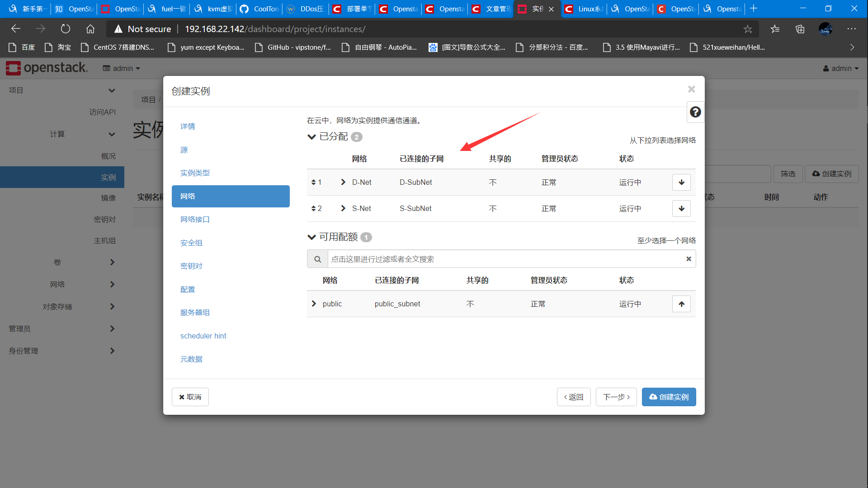The image size is (868, 488).
Task: Remove S-Net from the allocated networks
Action: (681, 208)
